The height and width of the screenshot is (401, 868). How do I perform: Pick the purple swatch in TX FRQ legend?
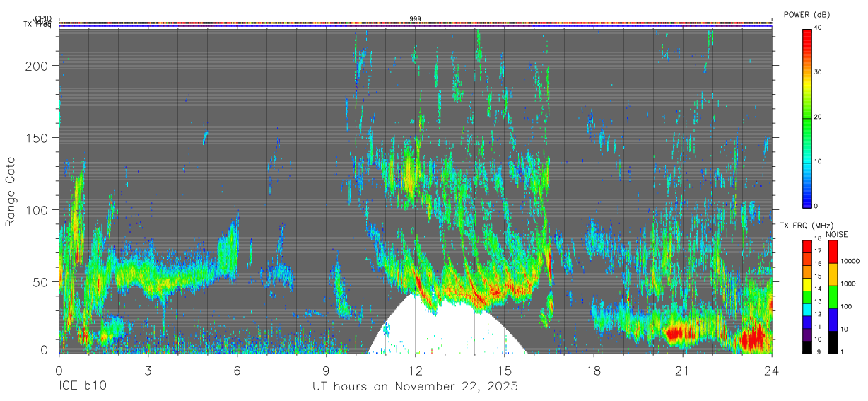point(807,335)
